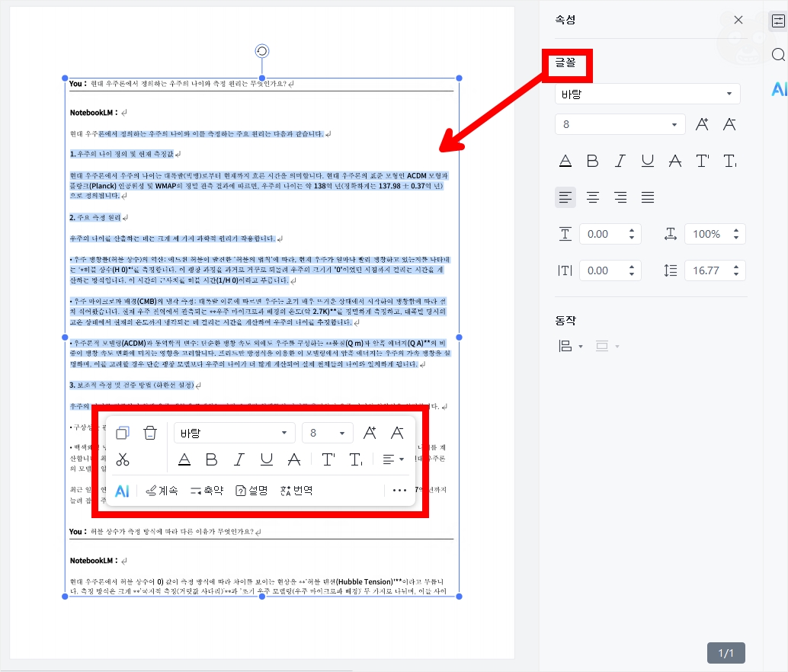Open alignment dropdown in floating toolbar
Viewport: 788px width, 672px height.
[x=393, y=459]
